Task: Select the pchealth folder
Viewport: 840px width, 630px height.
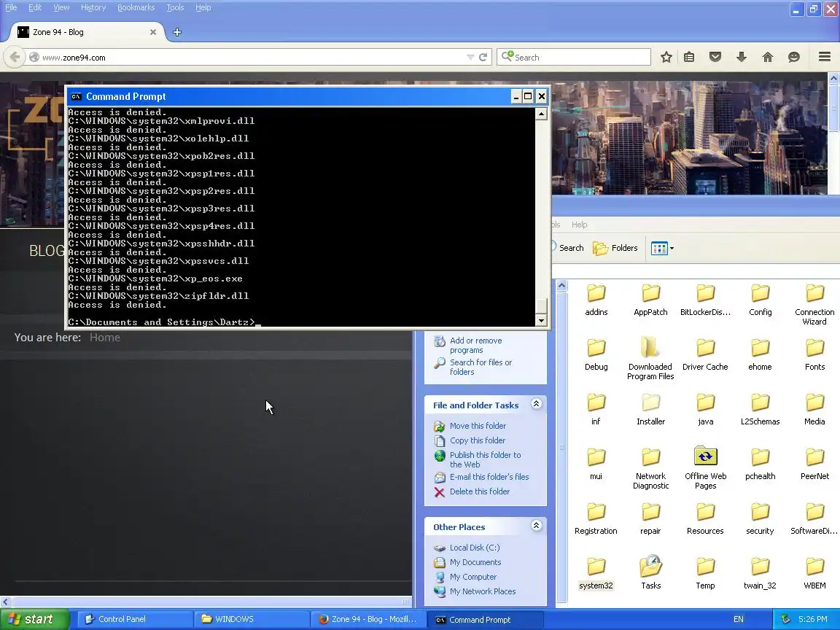Action: (x=761, y=464)
